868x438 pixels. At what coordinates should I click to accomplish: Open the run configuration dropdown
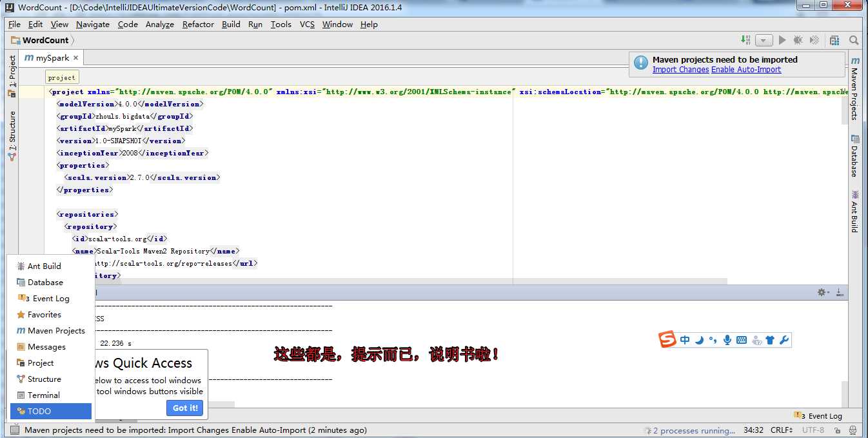tap(764, 40)
